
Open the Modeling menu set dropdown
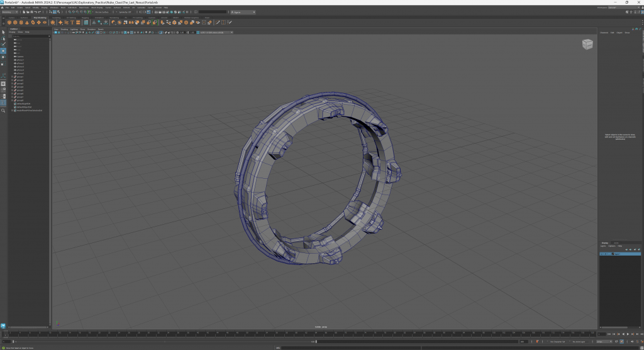10,12
